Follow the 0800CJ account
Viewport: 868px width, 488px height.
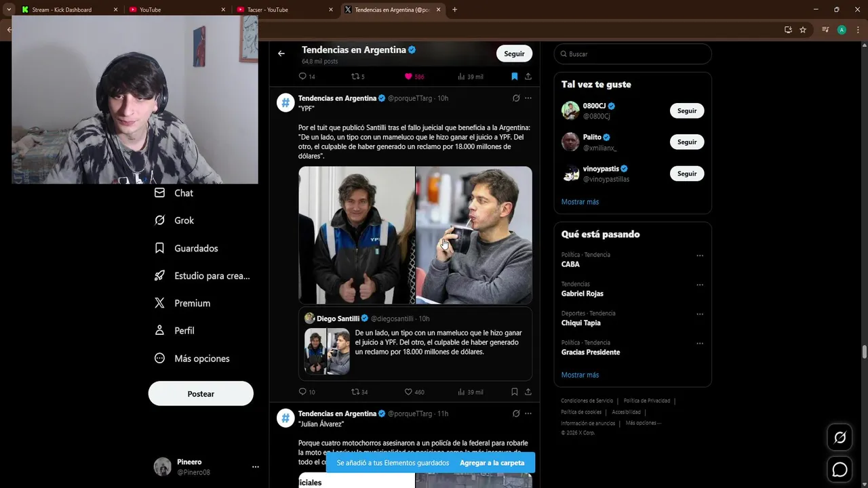pyautogui.click(x=687, y=110)
